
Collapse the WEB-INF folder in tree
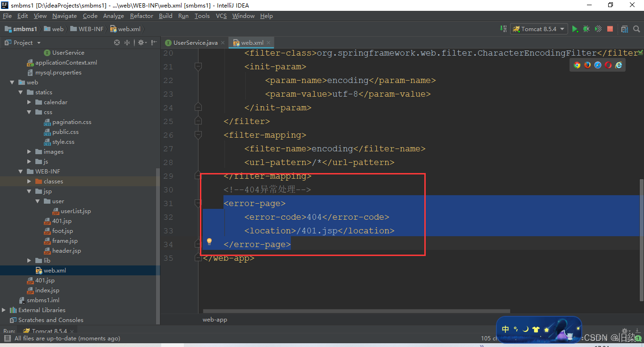(21, 172)
